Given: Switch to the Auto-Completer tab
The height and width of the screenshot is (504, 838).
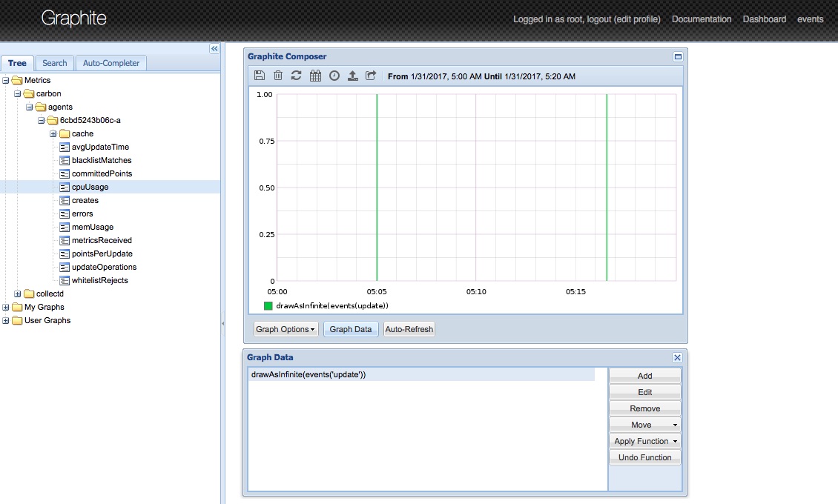Looking at the screenshot, I should click(111, 63).
